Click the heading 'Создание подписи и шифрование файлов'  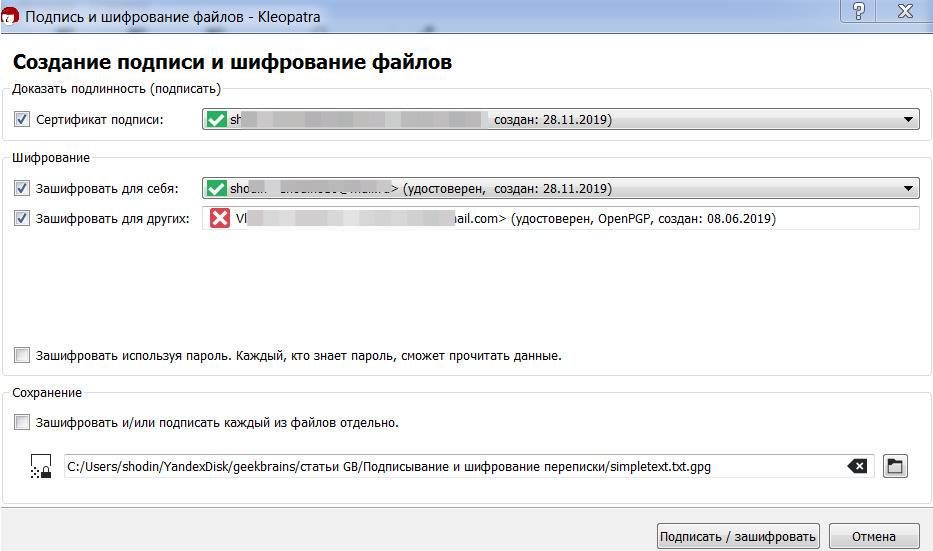232,62
